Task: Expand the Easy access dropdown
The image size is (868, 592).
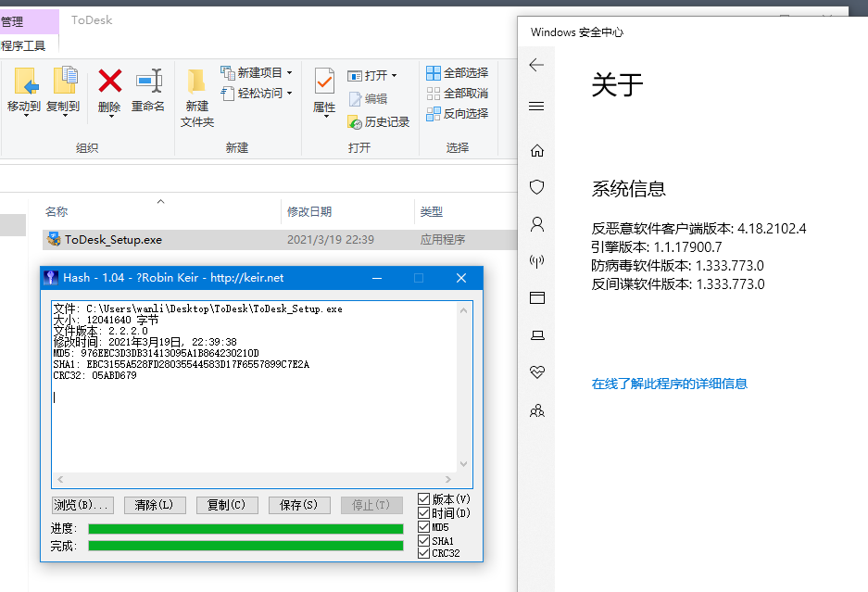Action: 290,93
